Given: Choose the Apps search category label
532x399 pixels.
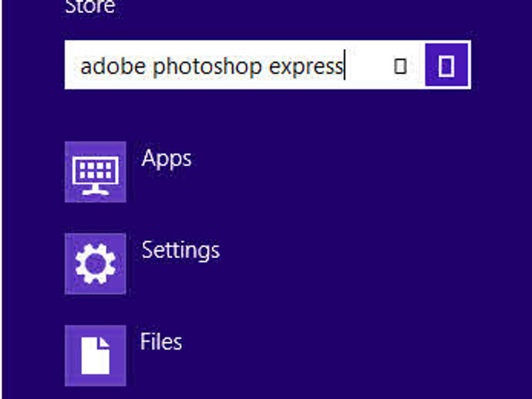Looking at the screenshot, I should coord(167,159).
